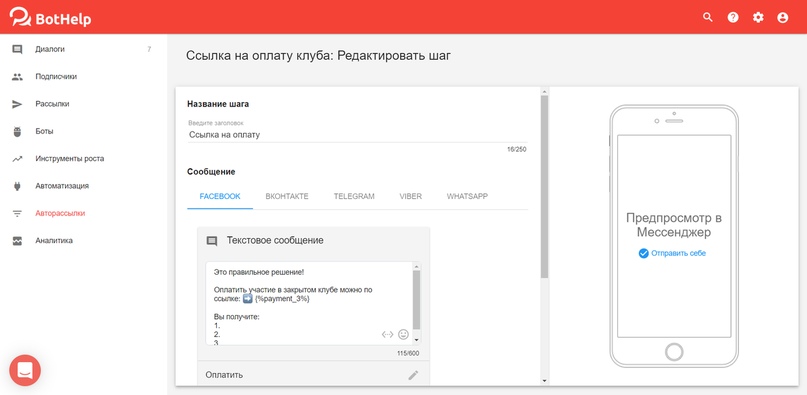Viewport: 807px width, 395px height.
Task: Click the Текстовое сообщение message icon
Action: 212,241
